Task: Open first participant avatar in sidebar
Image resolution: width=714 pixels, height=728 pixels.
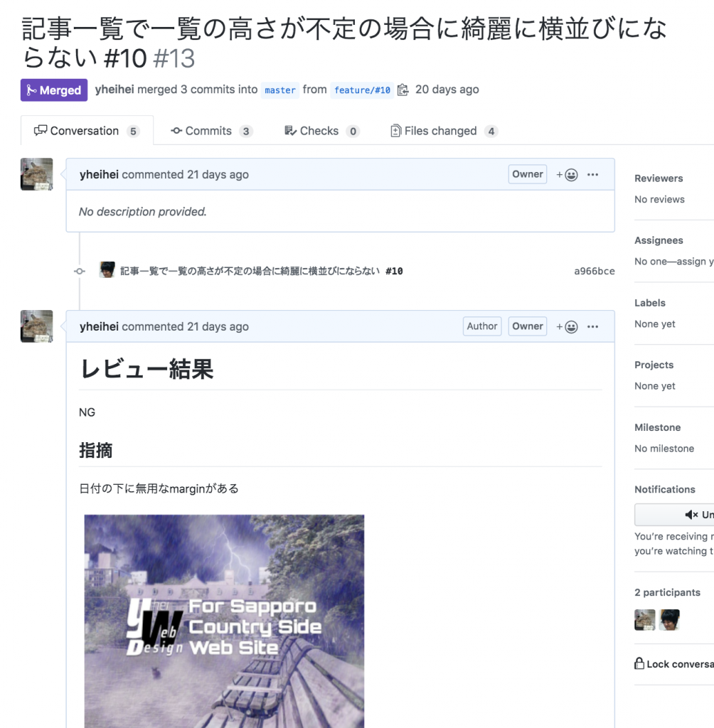Action: click(645, 620)
